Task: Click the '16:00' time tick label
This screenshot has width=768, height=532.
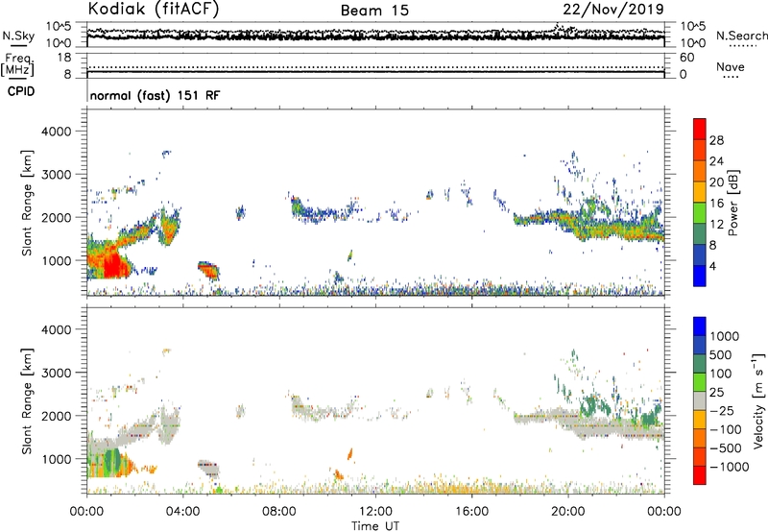Action: (x=471, y=512)
